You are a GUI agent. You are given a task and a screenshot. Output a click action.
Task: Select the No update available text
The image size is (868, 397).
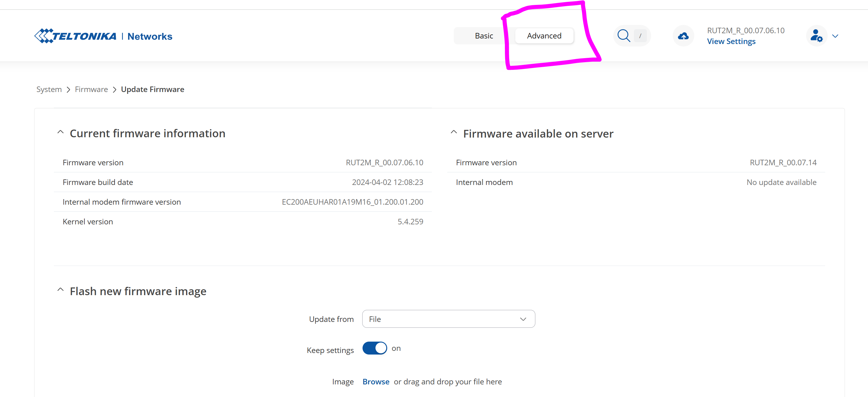[781, 182]
